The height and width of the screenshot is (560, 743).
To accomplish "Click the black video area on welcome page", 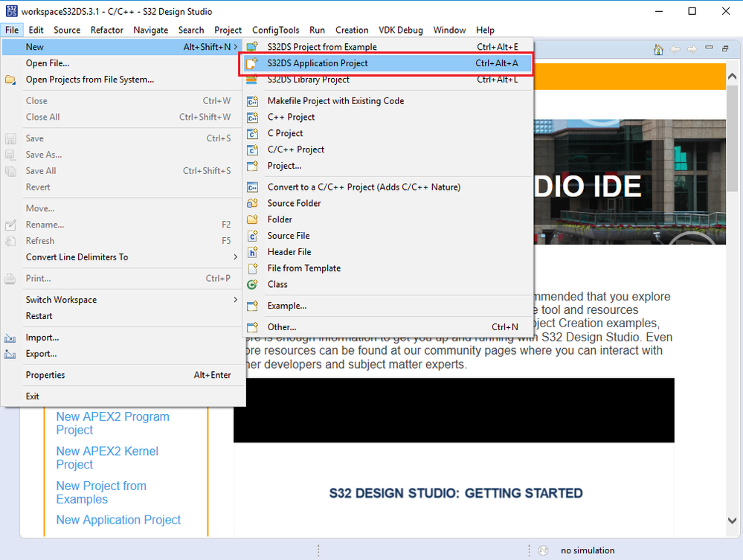I will point(454,411).
